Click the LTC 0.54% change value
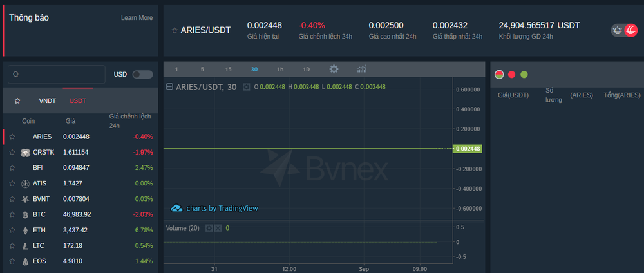644x273 pixels. 144,246
